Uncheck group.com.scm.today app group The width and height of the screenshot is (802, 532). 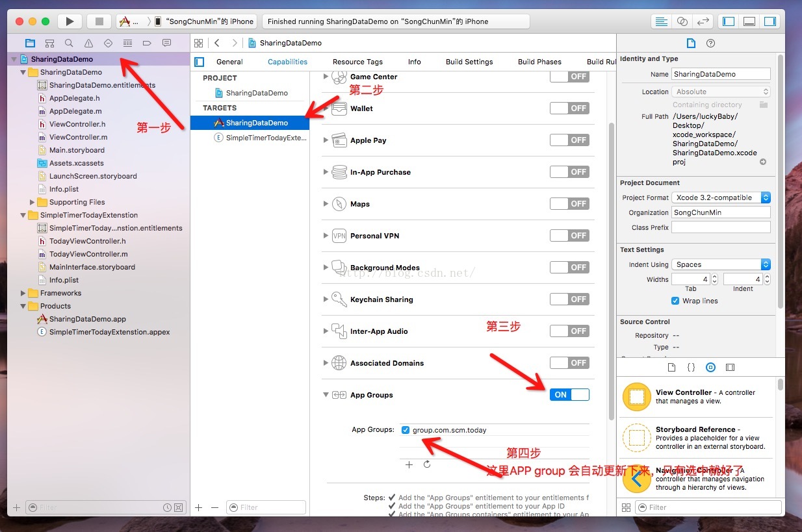point(406,430)
